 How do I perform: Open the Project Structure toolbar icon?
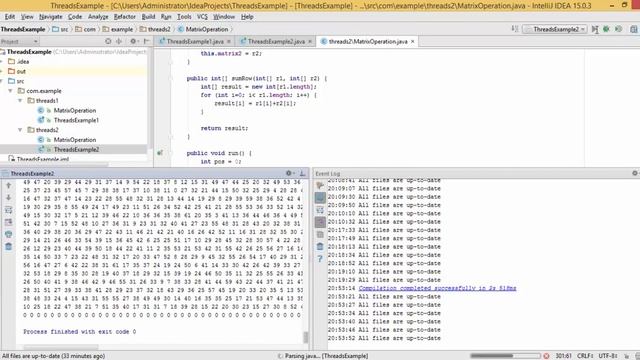633,29
